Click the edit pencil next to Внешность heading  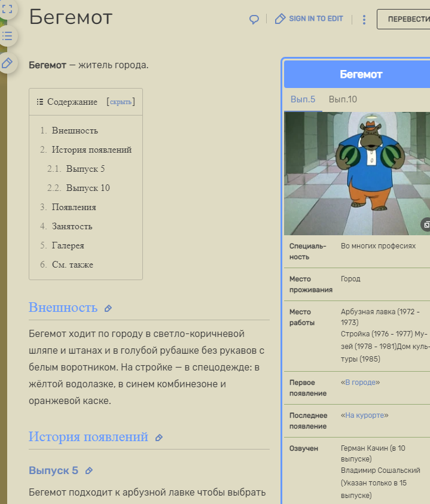[108, 308]
